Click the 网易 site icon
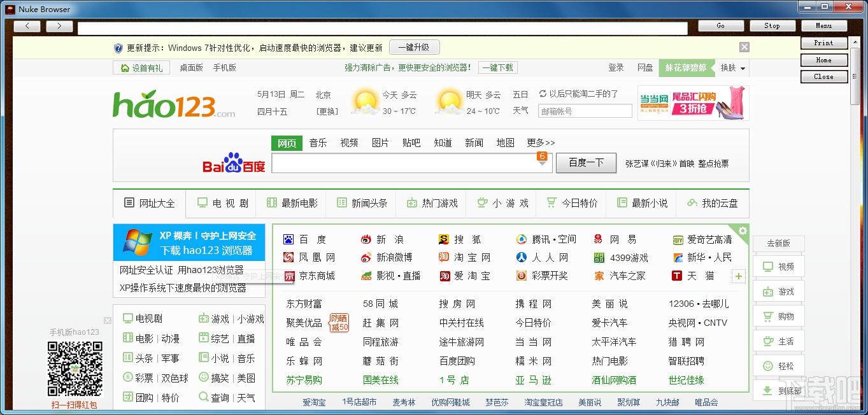868x415 pixels. coord(599,239)
